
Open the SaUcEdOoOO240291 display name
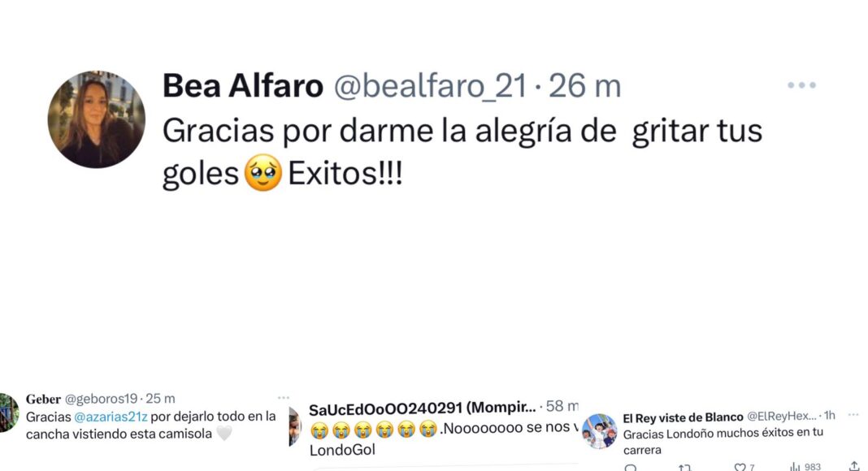tap(385, 409)
